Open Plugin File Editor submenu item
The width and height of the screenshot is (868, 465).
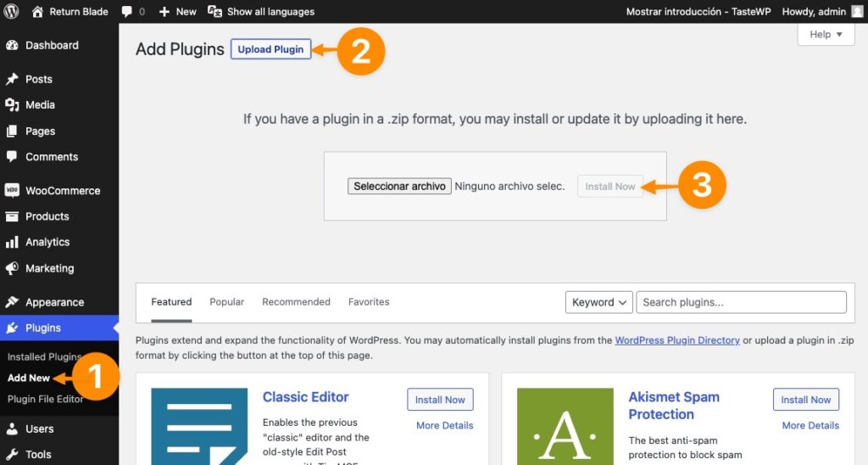[x=46, y=399]
